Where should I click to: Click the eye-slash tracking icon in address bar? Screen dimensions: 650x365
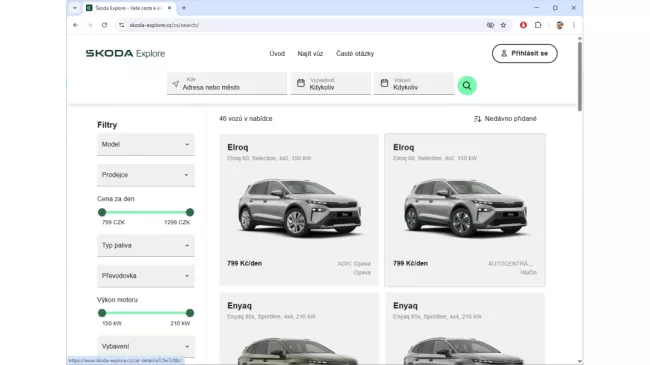(x=490, y=25)
